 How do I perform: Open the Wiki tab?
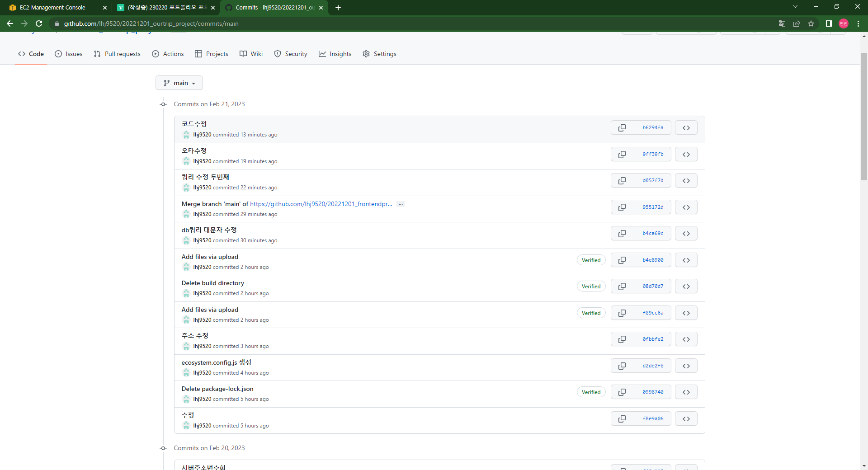pos(251,54)
